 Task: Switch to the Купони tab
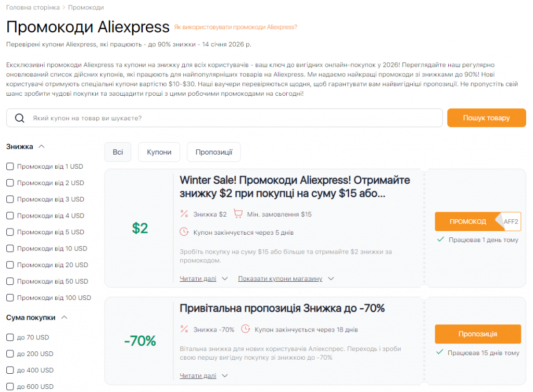click(159, 152)
